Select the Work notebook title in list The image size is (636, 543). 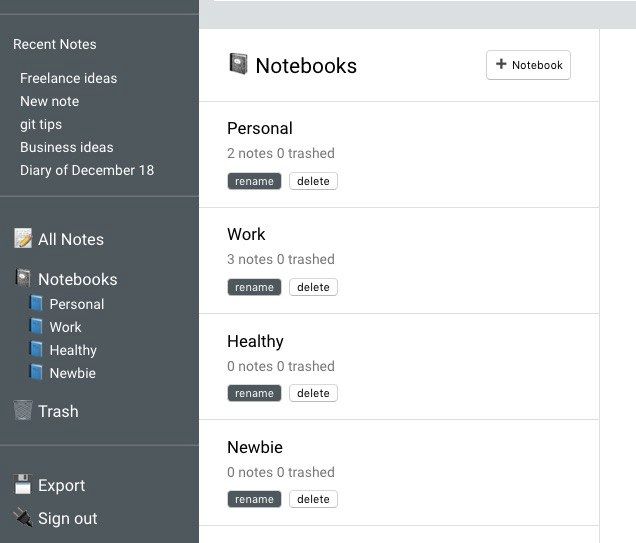[x=246, y=234]
